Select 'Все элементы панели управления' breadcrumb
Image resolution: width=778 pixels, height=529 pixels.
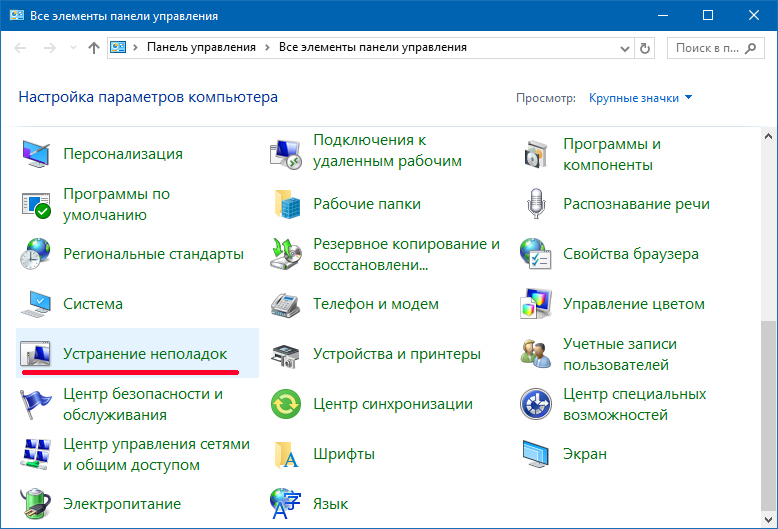(372, 47)
